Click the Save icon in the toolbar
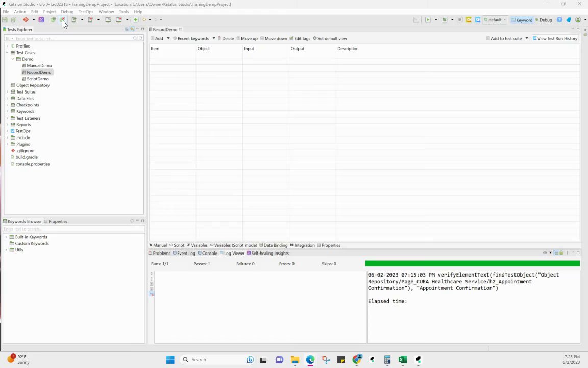The width and height of the screenshot is (588, 368). point(5,20)
